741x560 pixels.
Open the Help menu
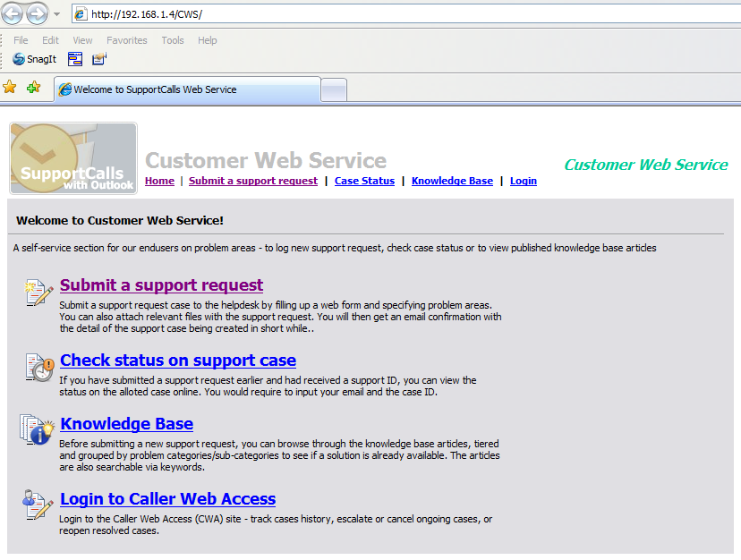point(207,40)
